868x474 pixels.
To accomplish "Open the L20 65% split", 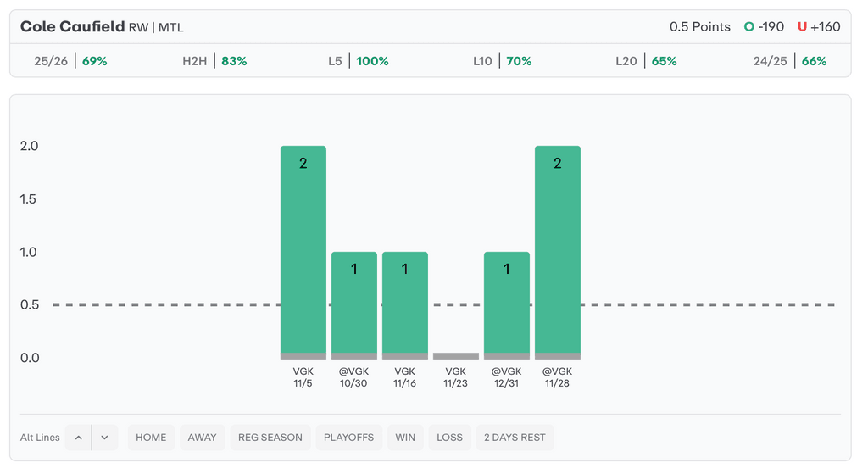I will [x=646, y=61].
